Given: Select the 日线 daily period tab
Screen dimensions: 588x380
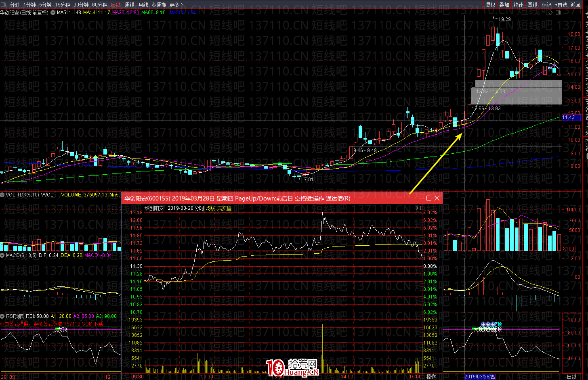Looking at the screenshot, I should click(x=116, y=5).
